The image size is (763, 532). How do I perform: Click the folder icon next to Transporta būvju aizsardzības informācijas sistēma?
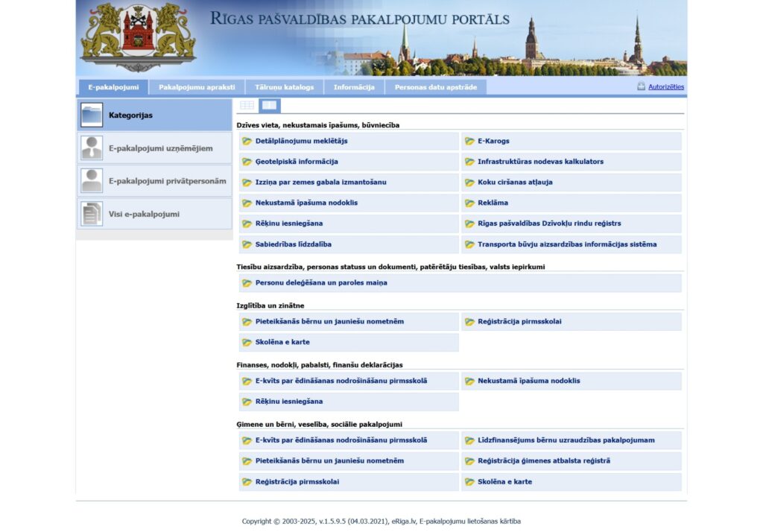(469, 244)
